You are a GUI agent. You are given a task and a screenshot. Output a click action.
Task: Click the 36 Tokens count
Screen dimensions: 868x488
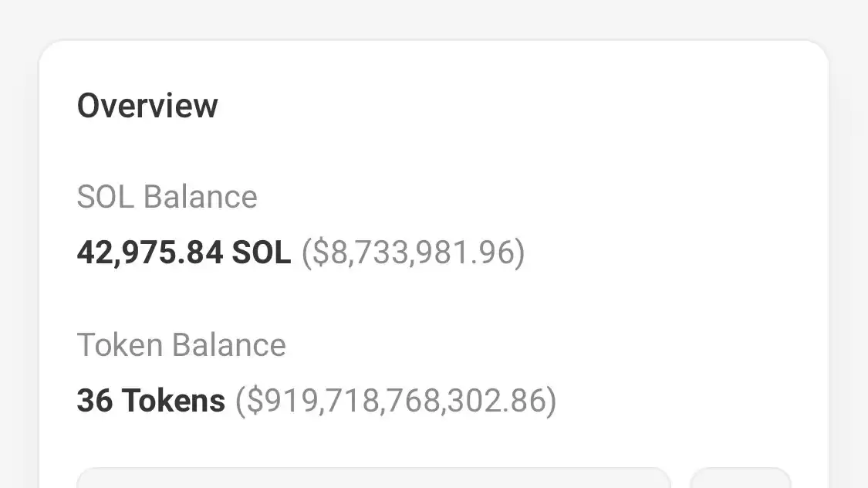150,401
